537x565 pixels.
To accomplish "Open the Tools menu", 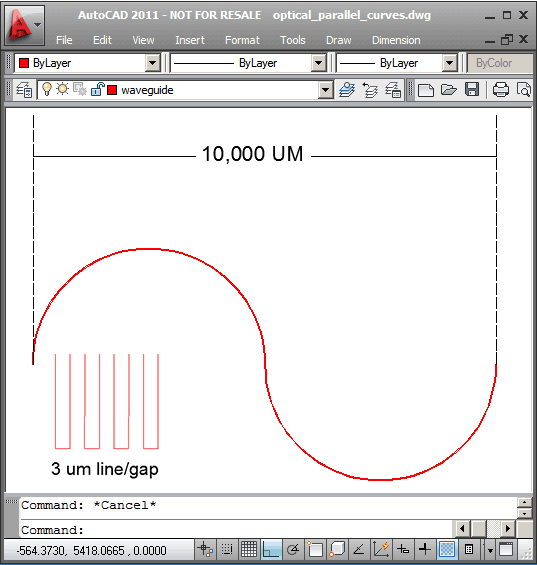I will pyautogui.click(x=293, y=40).
